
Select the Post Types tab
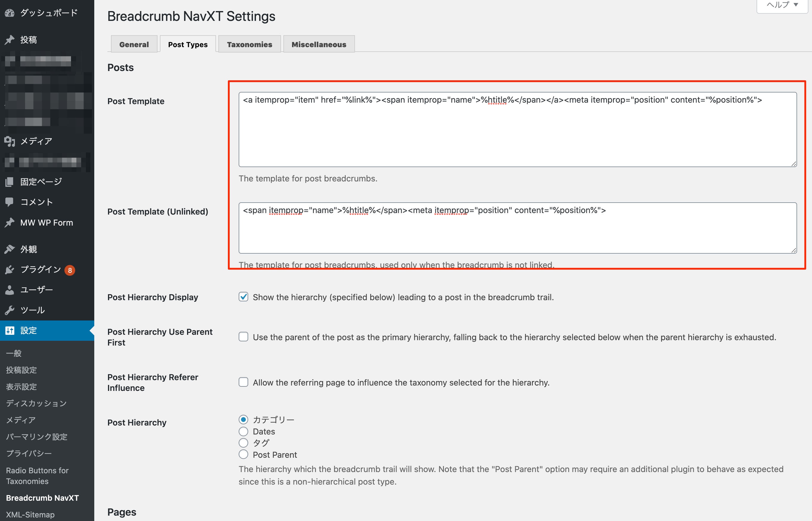[188, 44]
